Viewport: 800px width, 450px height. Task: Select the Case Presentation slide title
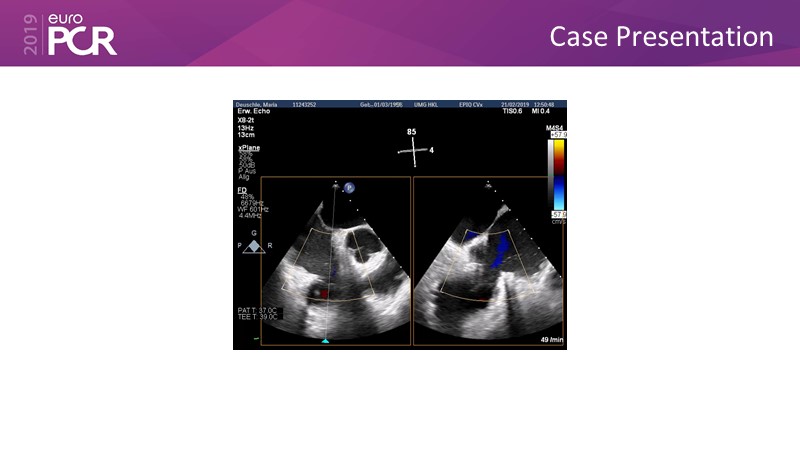(x=661, y=36)
